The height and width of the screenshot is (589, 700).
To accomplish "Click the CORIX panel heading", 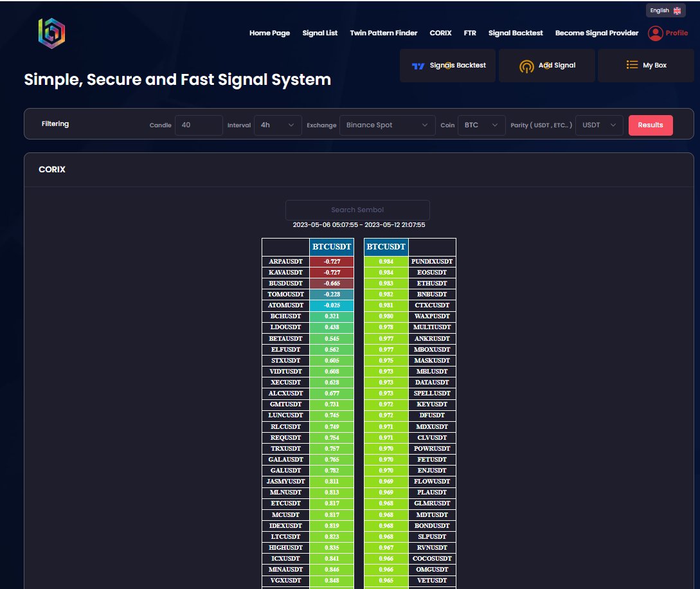I will (x=52, y=170).
